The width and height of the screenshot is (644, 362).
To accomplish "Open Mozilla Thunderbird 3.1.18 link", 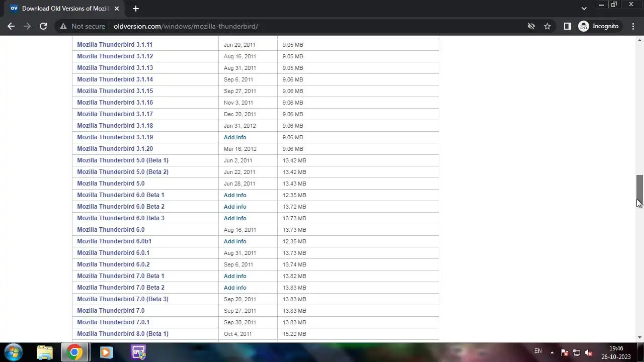I will pyautogui.click(x=115, y=126).
